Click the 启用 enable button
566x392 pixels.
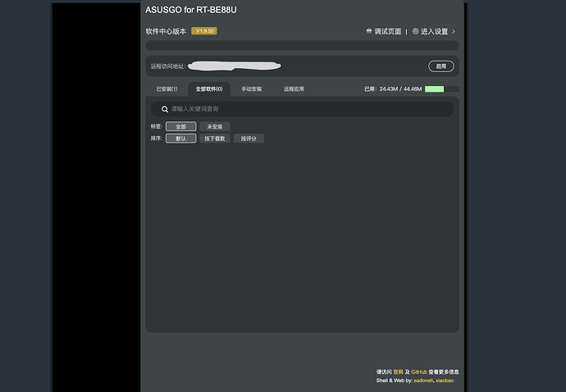441,66
